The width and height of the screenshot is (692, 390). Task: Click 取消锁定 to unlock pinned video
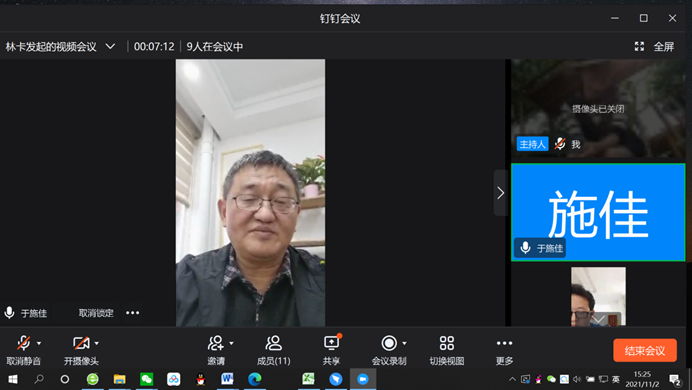pos(96,313)
